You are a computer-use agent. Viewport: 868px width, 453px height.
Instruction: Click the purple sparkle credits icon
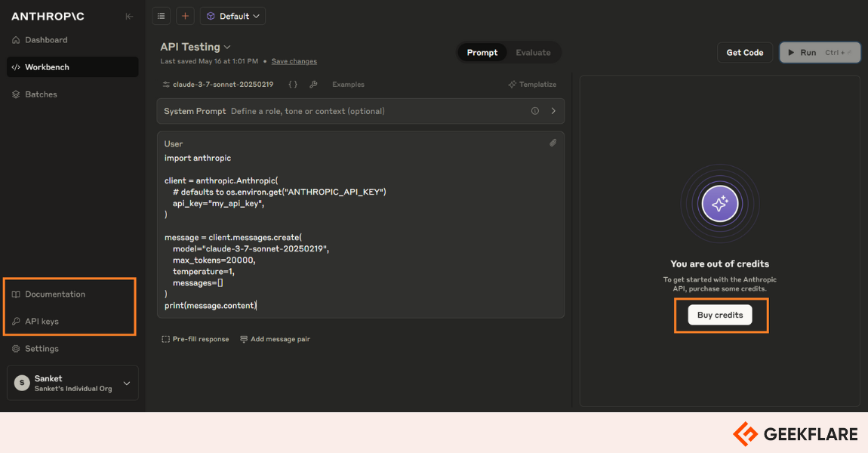[x=719, y=204]
